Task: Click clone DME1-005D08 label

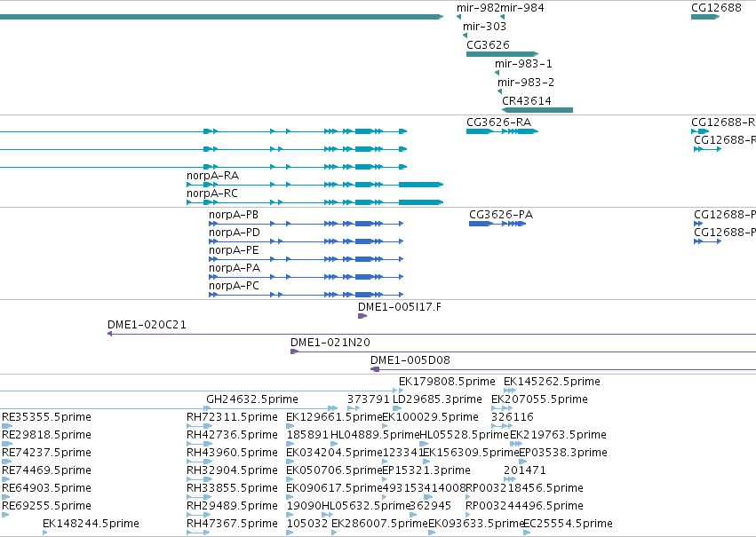Action: click(x=410, y=360)
